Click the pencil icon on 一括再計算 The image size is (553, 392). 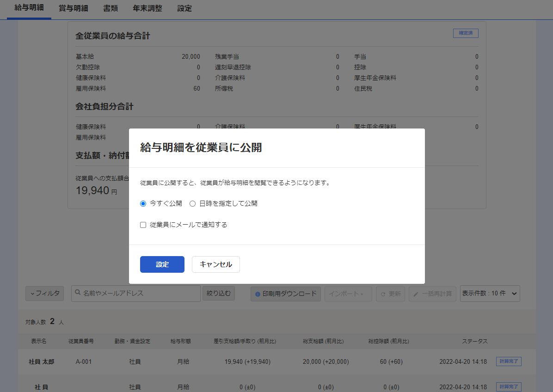click(x=416, y=294)
